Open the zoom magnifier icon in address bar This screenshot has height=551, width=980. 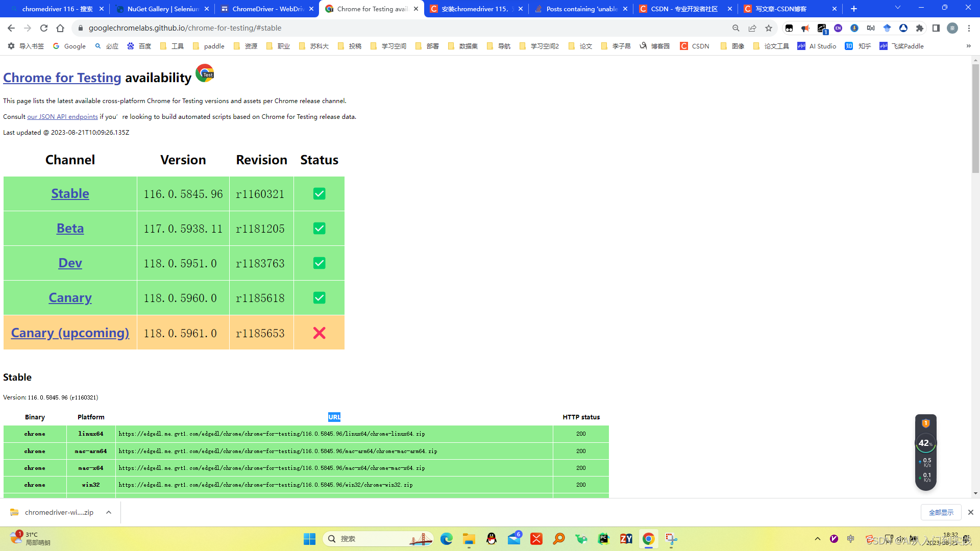736,28
